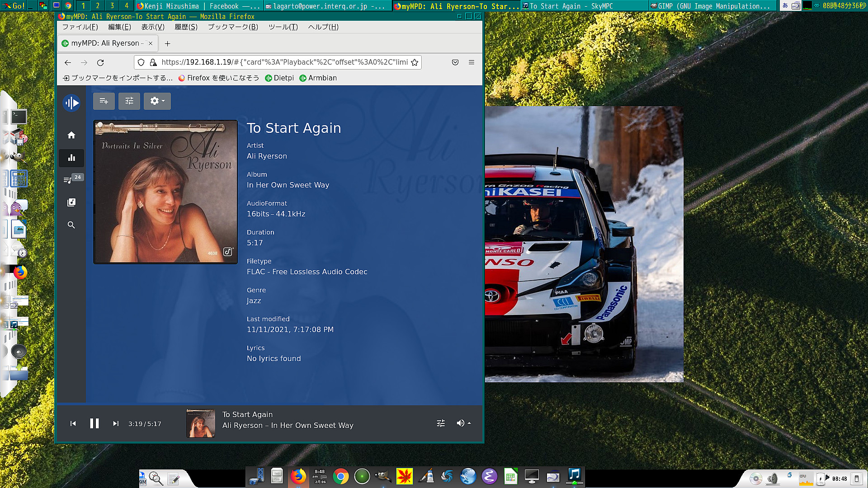Click the Ali Ryerson artist link

pyautogui.click(x=267, y=156)
